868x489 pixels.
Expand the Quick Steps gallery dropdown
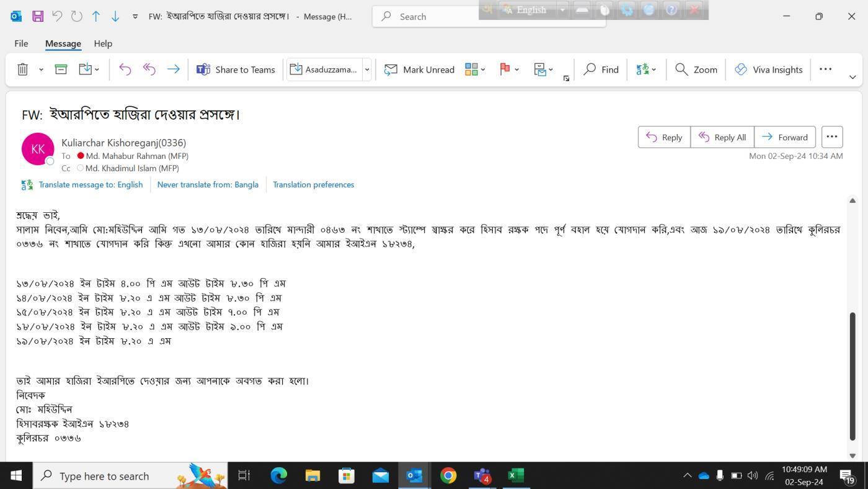(367, 70)
